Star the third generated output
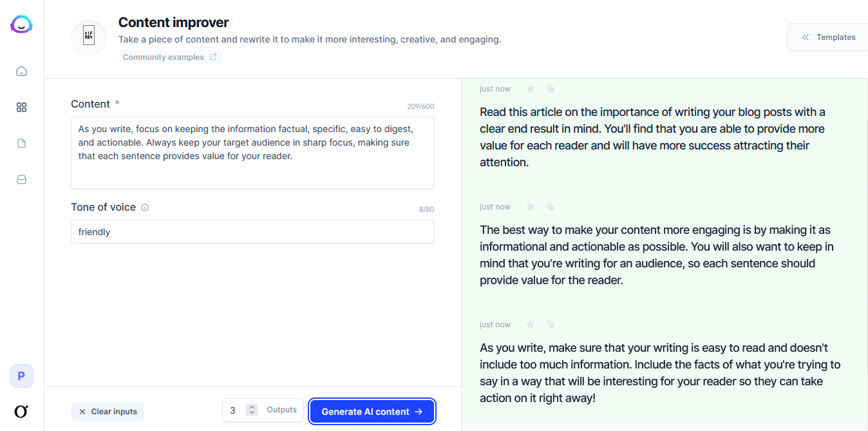 point(531,325)
